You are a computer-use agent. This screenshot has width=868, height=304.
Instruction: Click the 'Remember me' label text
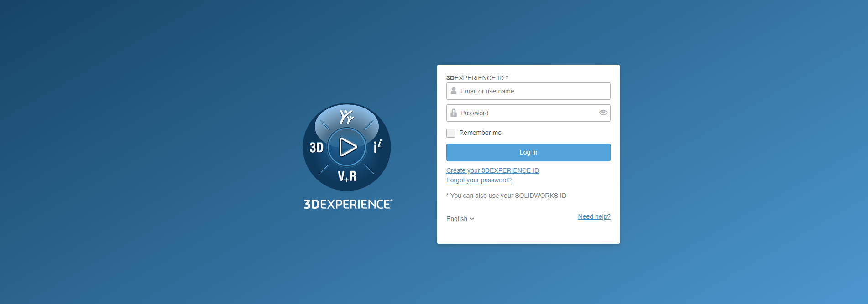click(x=480, y=133)
